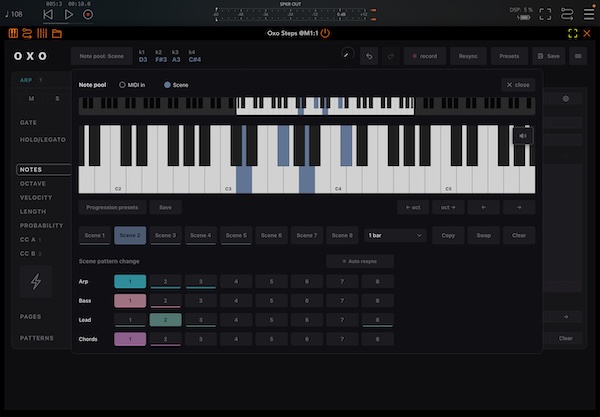Toggle the Oxo Steps power icon
The height and width of the screenshot is (417, 600).
[x=325, y=33]
